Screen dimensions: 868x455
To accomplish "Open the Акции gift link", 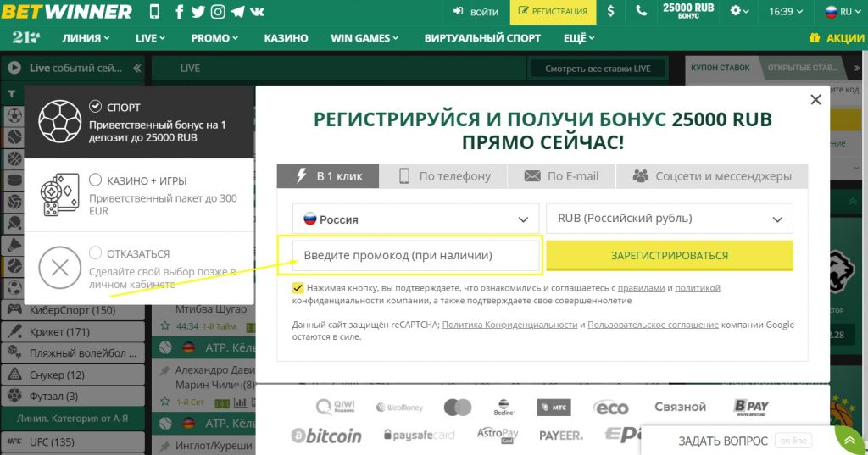I will [x=837, y=38].
